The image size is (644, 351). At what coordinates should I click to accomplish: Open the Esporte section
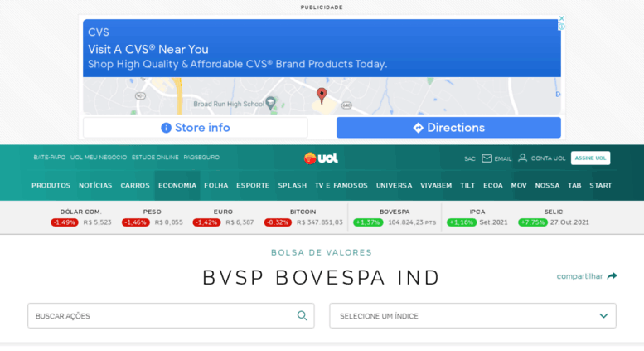pyautogui.click(x=253, y=185)
